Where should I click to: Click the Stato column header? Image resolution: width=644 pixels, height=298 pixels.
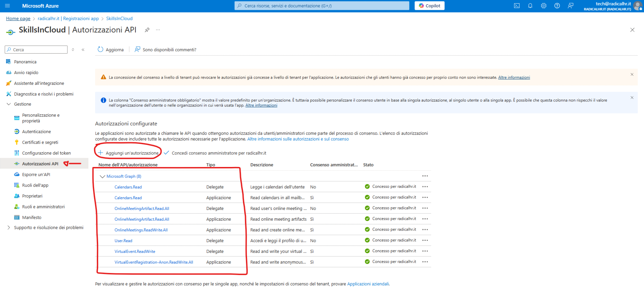click(368, 165)
